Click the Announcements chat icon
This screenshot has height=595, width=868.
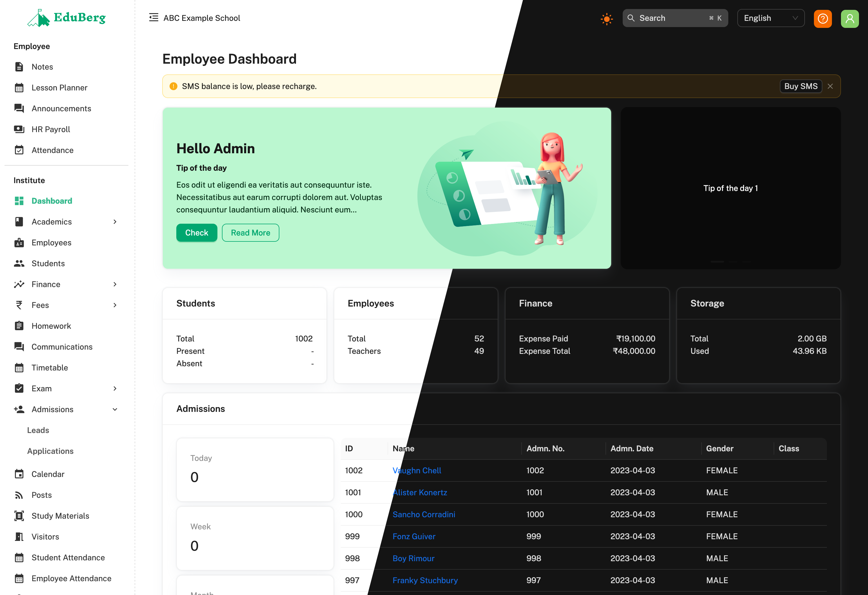[x=19, y=108]
